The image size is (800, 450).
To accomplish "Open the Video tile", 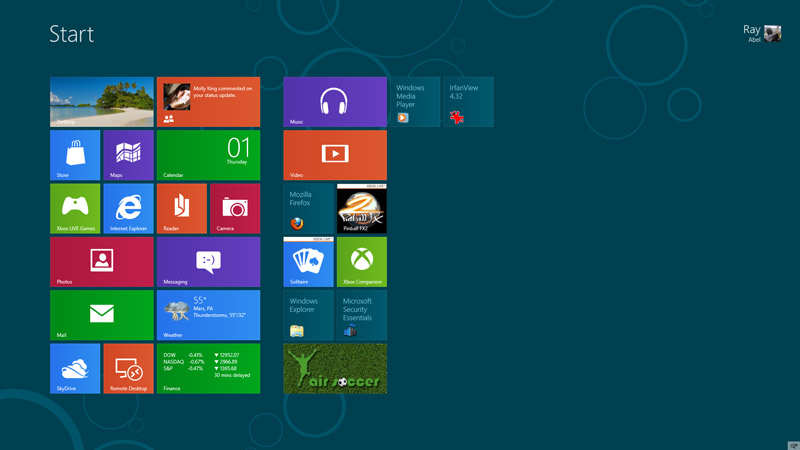I will click(x=335, y=155).
